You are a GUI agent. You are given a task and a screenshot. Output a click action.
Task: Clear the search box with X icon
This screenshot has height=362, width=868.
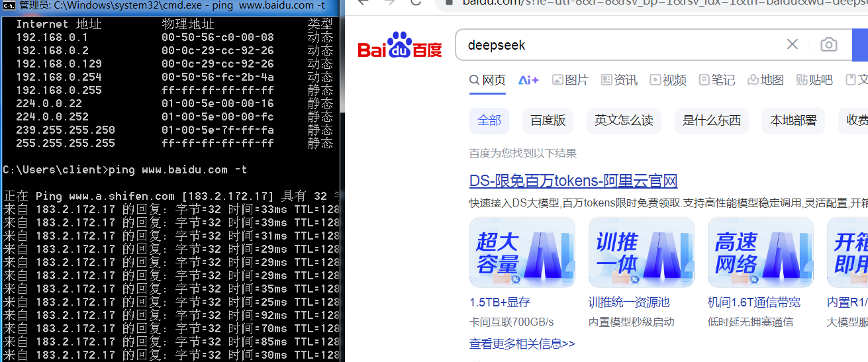[x=793, y=44]
